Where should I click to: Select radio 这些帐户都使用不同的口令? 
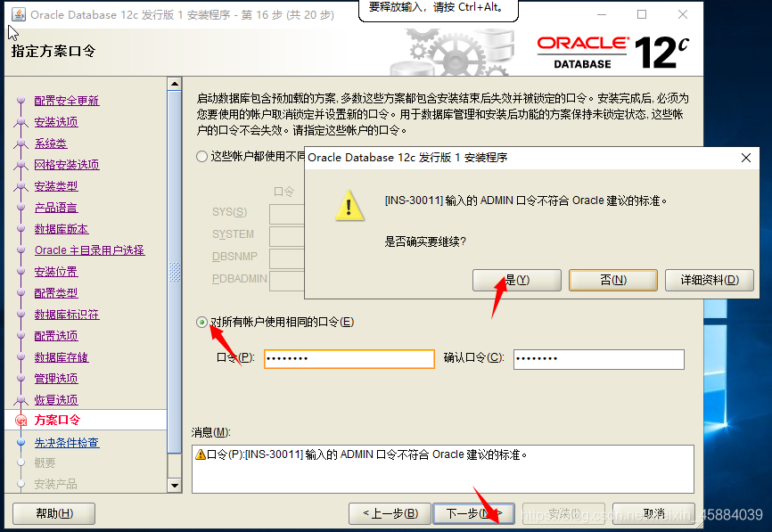tap(201, 157)
